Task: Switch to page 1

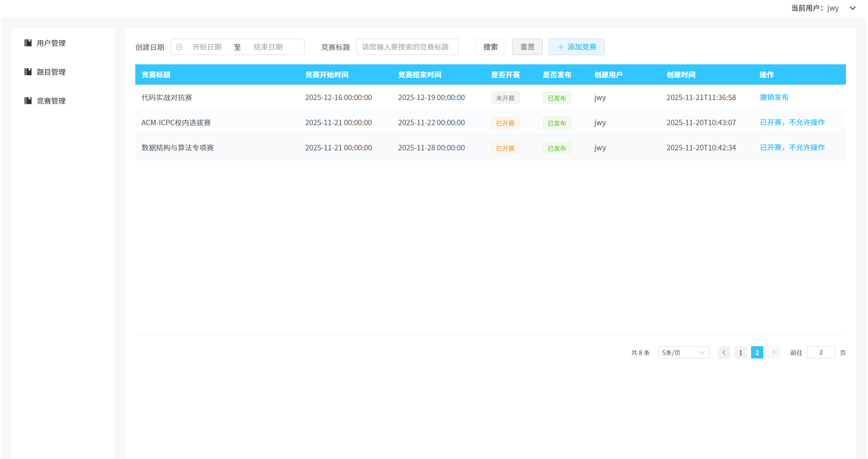Action: (x=740, y=352)
